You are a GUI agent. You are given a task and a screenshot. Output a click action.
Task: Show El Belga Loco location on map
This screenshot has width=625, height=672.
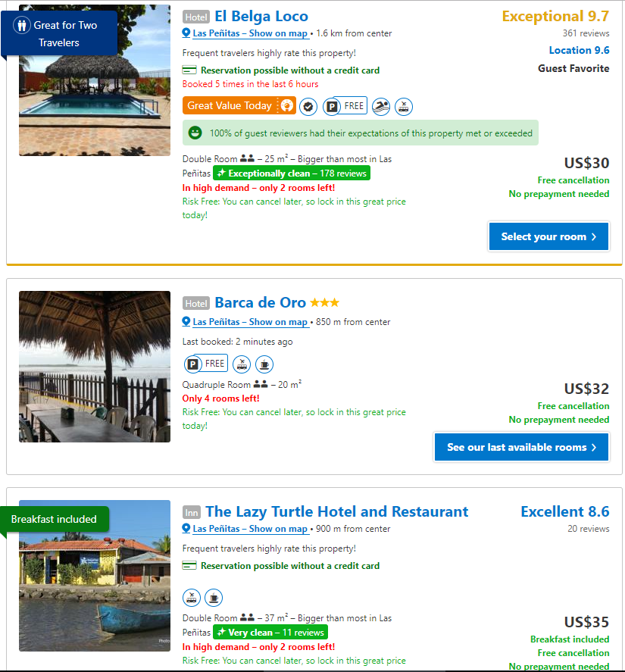coord(250,33)
